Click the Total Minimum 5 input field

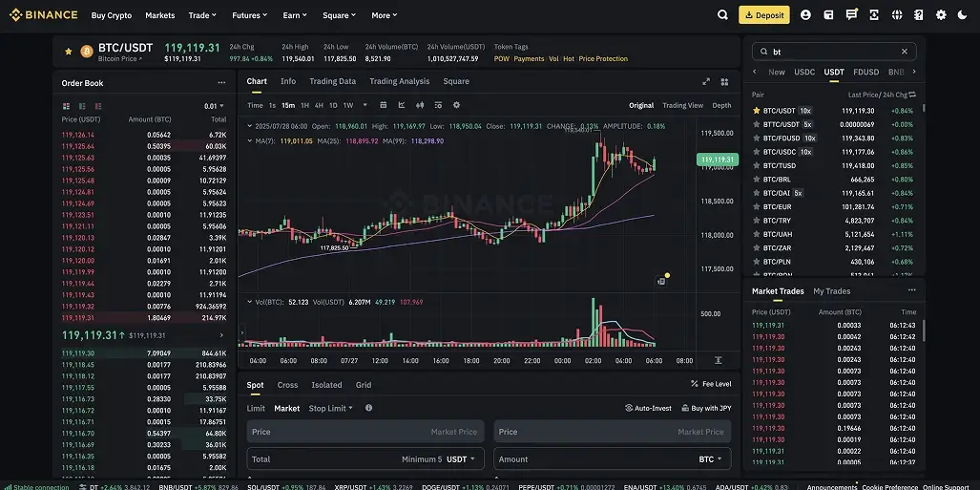pyautogui.click(x=365, y=458)
